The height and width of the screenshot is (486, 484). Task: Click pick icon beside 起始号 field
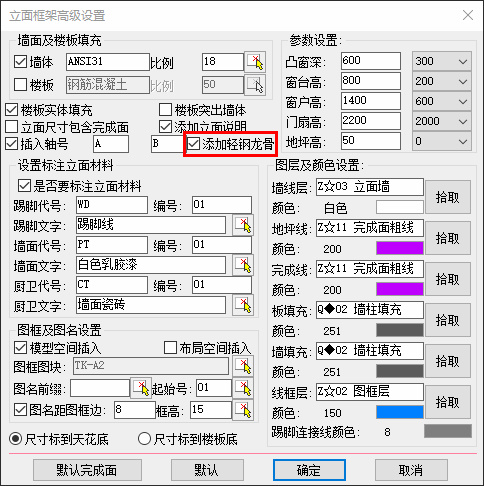(x=243, y=388)
